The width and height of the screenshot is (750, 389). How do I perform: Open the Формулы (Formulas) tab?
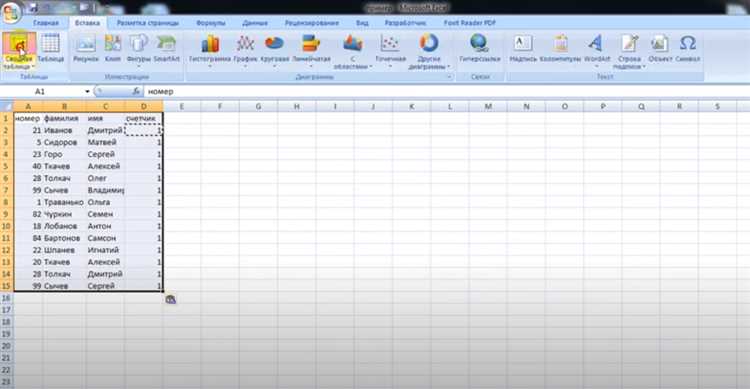[x=210, y=22]
